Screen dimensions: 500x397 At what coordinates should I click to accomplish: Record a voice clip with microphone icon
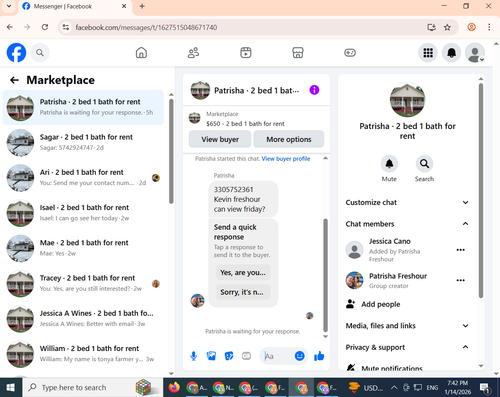pos(193,356)
